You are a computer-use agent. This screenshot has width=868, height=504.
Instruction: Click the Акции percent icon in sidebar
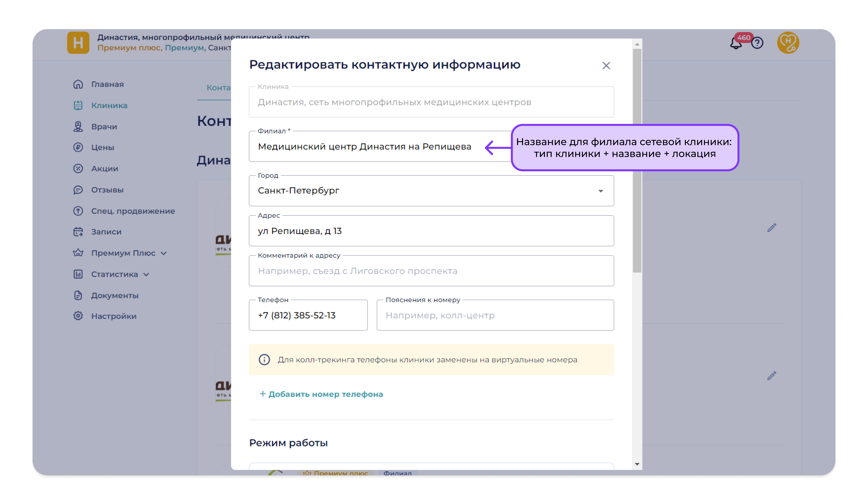78,169
